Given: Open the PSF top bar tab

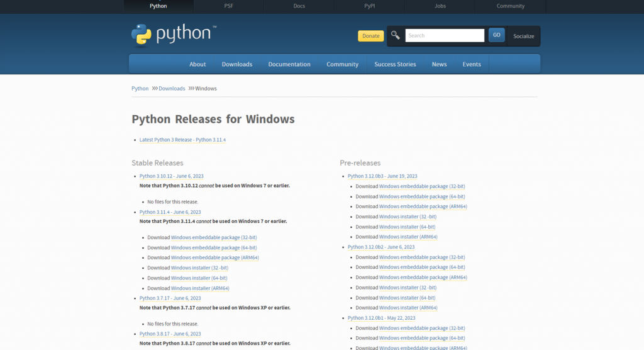Looking at the screenshot, I should [x=229, y=6].
